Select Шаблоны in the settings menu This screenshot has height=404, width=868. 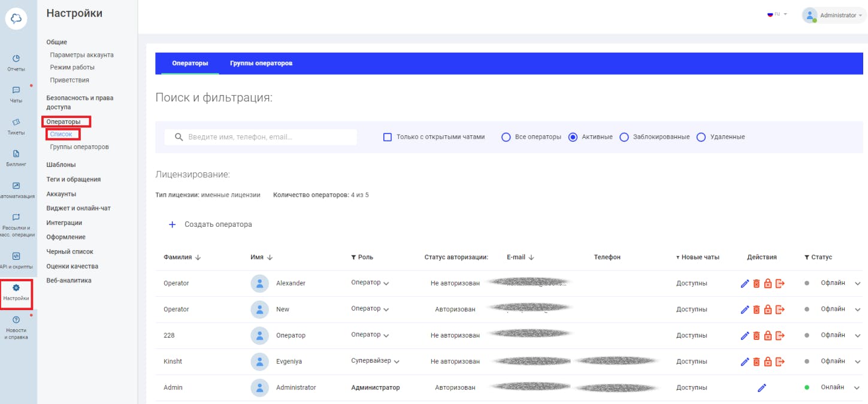click(61, 165)
